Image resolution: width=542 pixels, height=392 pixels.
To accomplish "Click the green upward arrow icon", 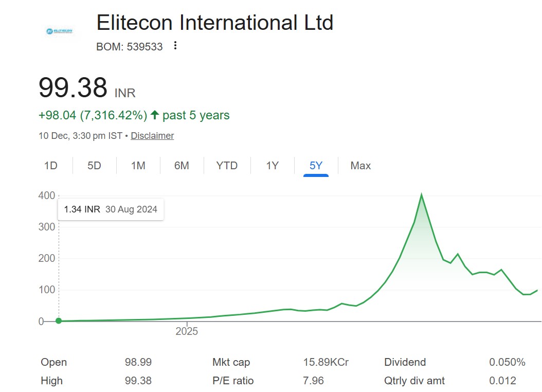I will (x=155, y=115).
